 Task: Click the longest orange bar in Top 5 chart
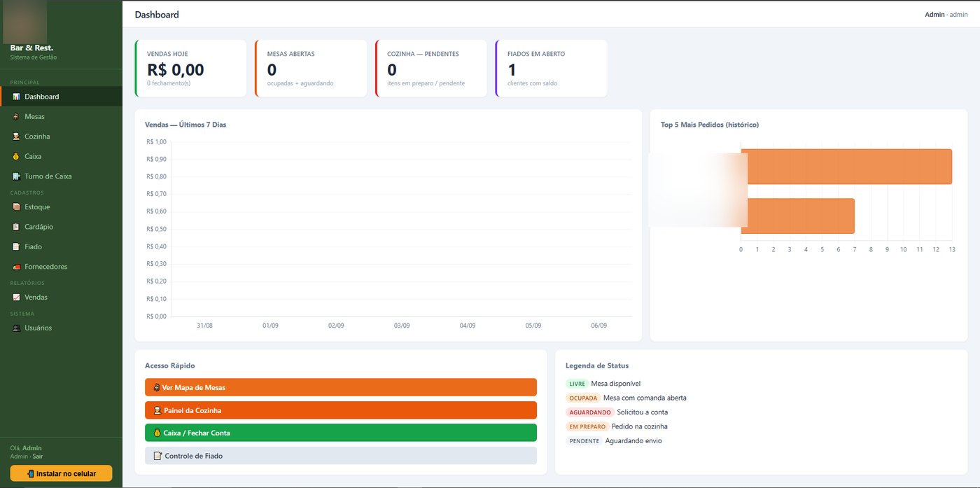(846, 167)
